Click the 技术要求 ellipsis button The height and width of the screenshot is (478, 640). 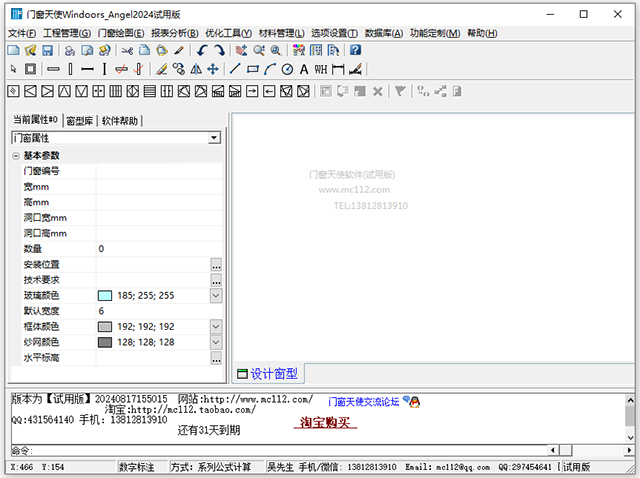click(216, 280)
